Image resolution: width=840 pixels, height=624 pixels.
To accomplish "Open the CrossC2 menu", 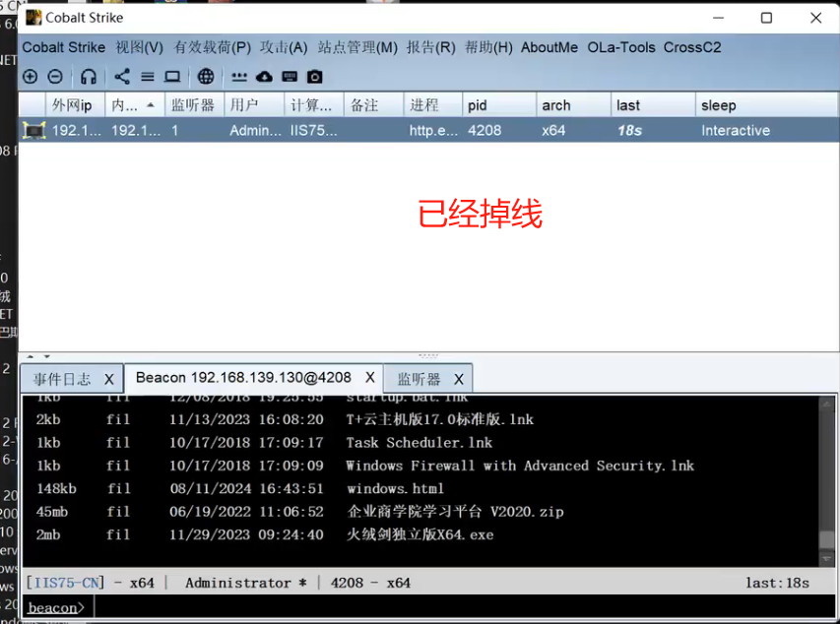I will (692, 47).
